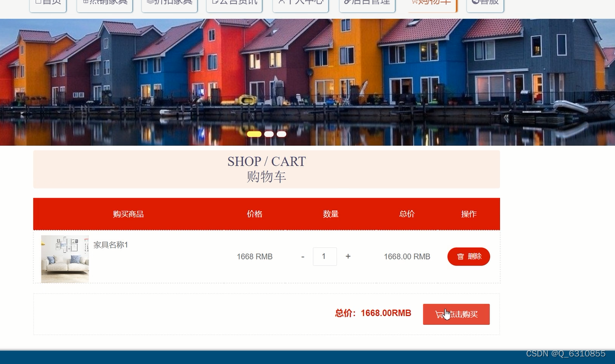
Task: Click the 价格 column header
Action: click(255, 214)
